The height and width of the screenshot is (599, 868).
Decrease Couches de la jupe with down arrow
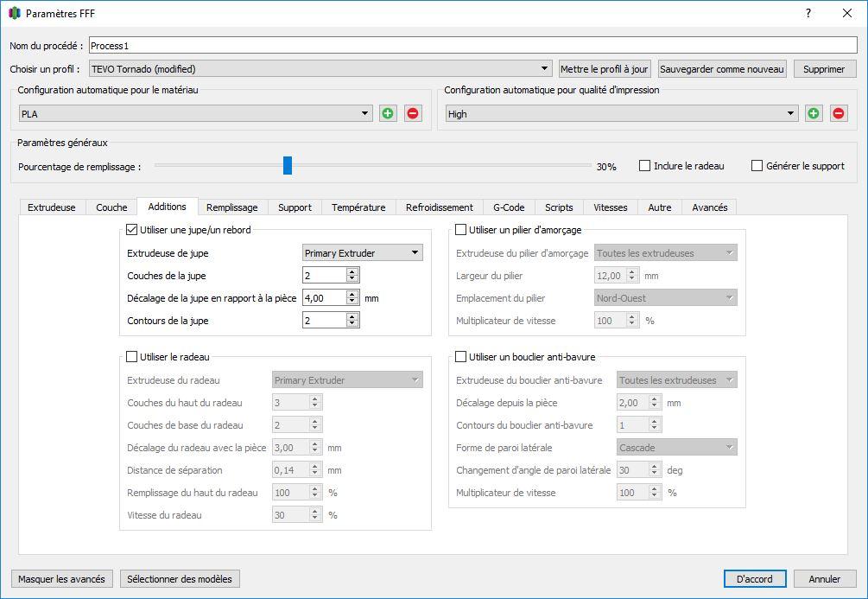pos(352,278)
